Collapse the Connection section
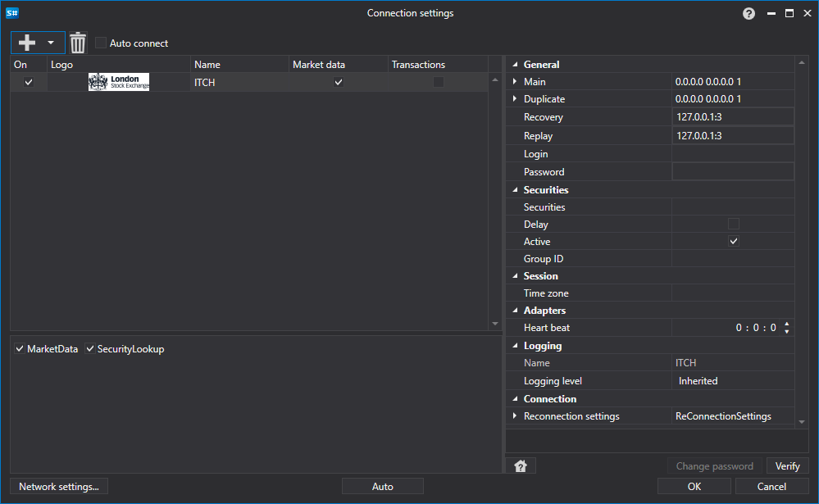The height and width of the screenshot is (504, 819). point(515,398)
